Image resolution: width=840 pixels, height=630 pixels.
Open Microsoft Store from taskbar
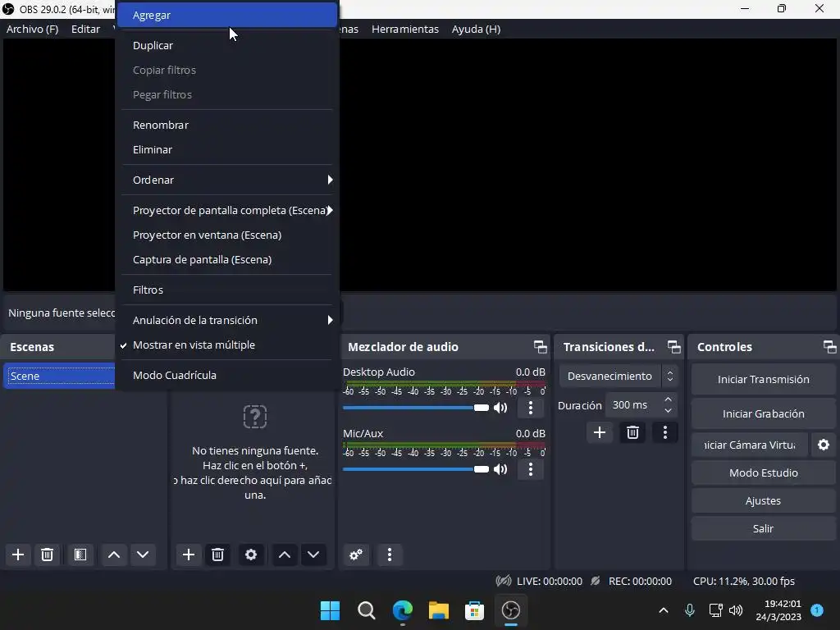(x=474, y=610)
